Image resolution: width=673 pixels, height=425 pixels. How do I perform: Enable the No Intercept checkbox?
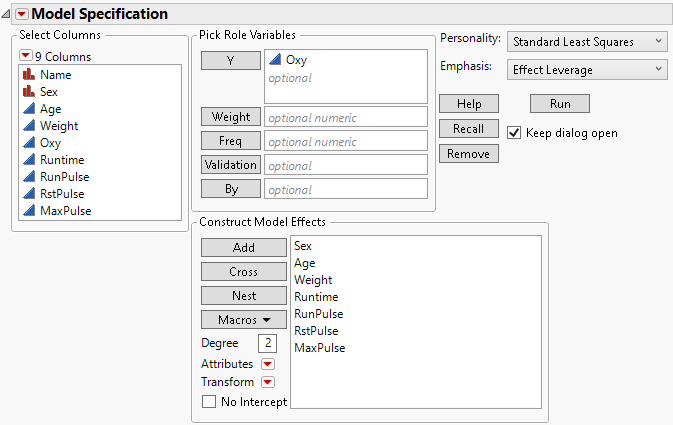coord(209,402)
